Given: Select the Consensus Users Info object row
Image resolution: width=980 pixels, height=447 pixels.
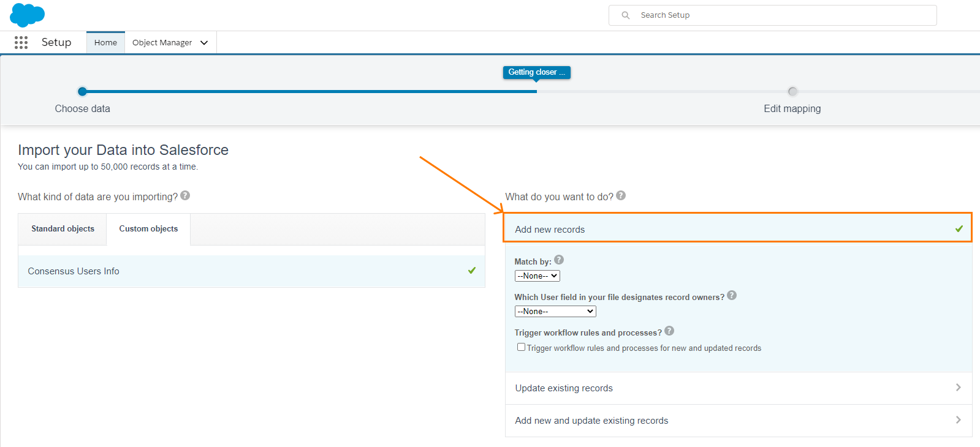Looking at the screenshot, I should click(x=251, y=271).
